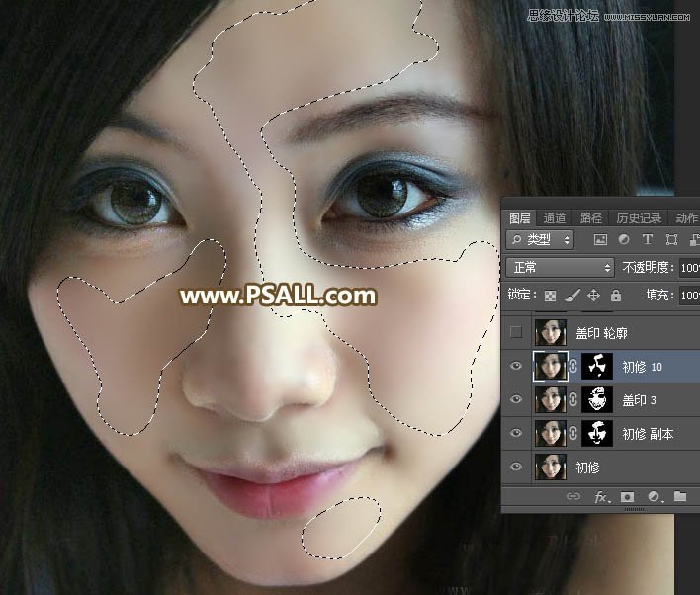Hide the 初修 副本 layer

pos(516,433)
